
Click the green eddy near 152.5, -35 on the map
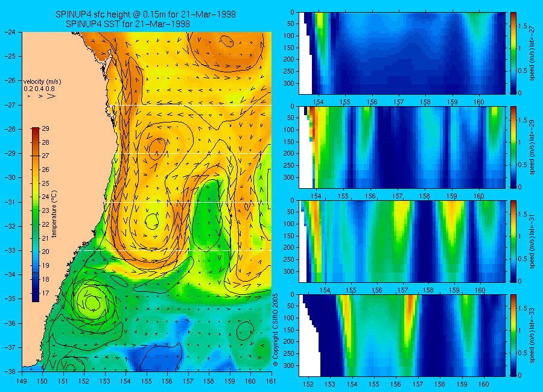(92, 302)
